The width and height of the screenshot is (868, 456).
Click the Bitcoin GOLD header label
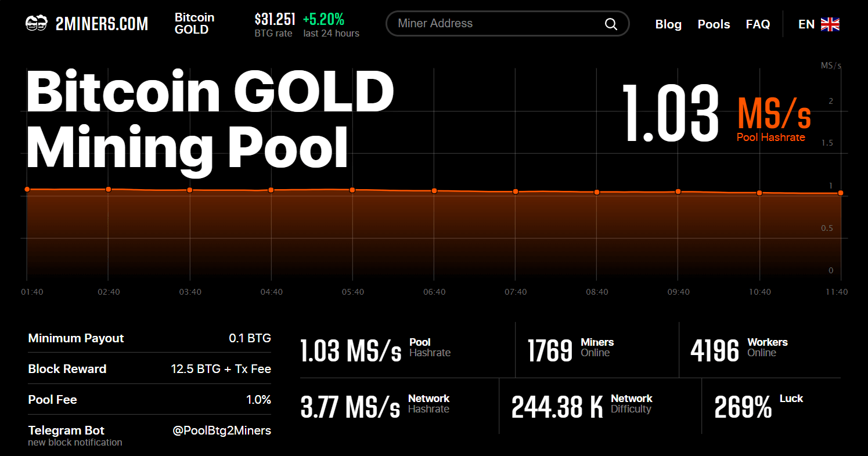[195, 24]
